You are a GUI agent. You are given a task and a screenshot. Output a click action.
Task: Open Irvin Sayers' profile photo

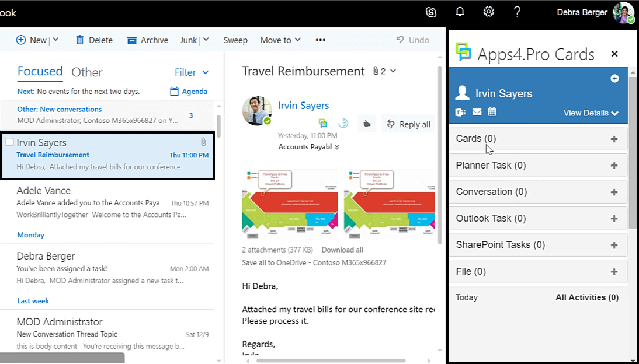pyautogui.click(x=257, y=111)
